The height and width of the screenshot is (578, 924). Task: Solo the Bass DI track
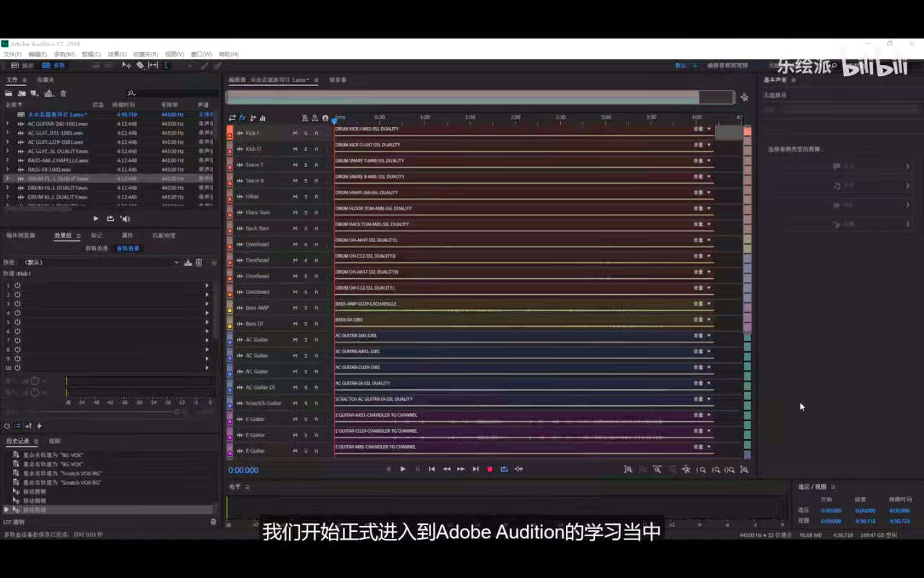(305, 324)
